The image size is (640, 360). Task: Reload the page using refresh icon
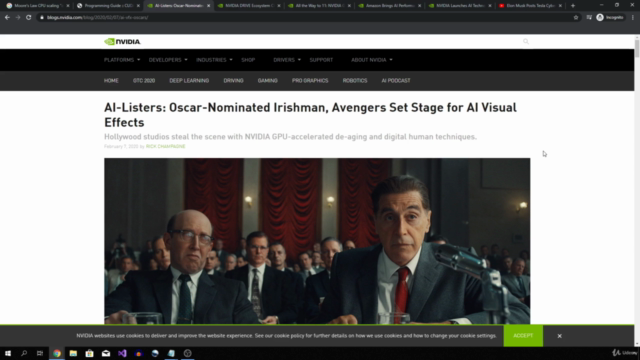(x=29, y=18)
